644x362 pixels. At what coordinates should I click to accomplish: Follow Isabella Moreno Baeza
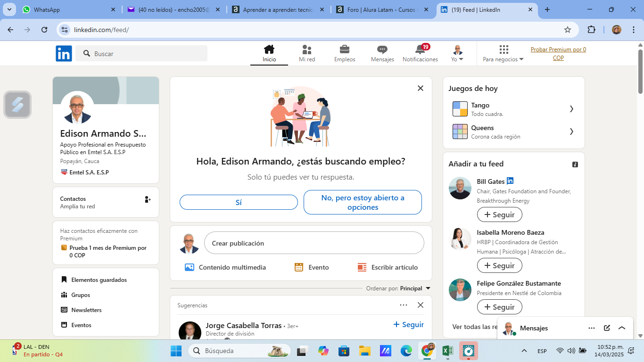[x=499, y=265]
